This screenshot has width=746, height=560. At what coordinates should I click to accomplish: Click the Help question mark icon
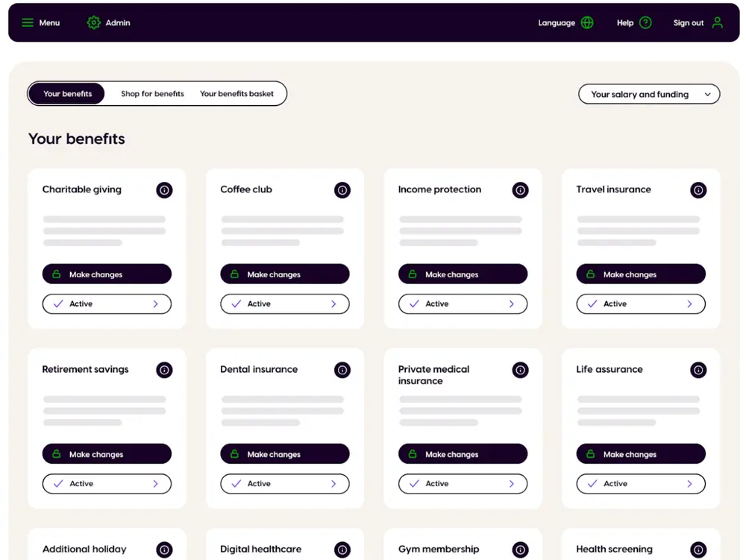coord(645,22)
